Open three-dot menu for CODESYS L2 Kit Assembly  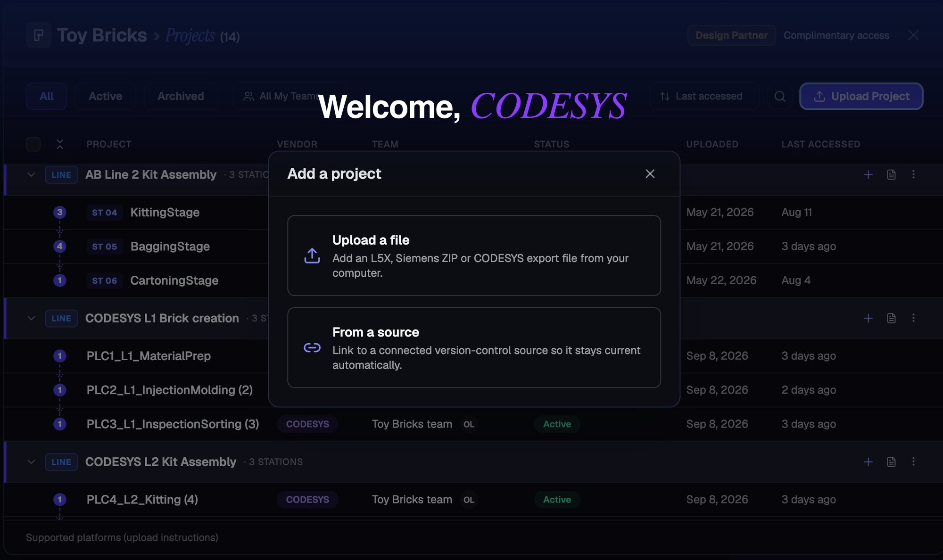913,461
